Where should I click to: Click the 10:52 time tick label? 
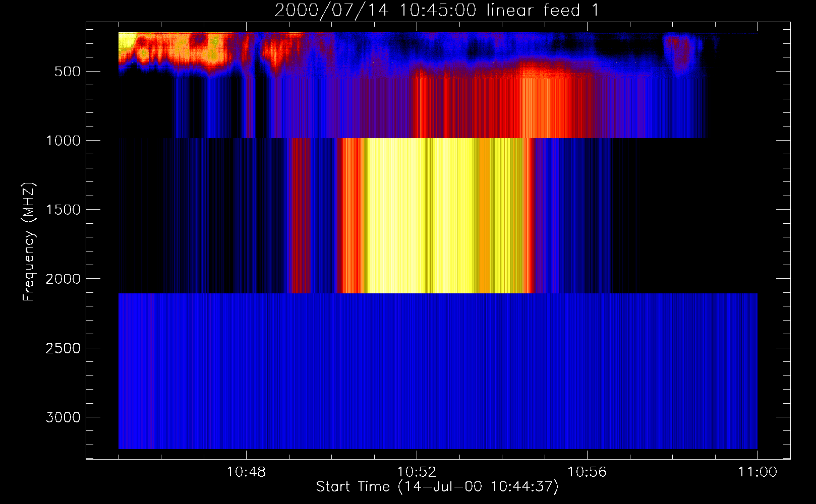(417, 472)
